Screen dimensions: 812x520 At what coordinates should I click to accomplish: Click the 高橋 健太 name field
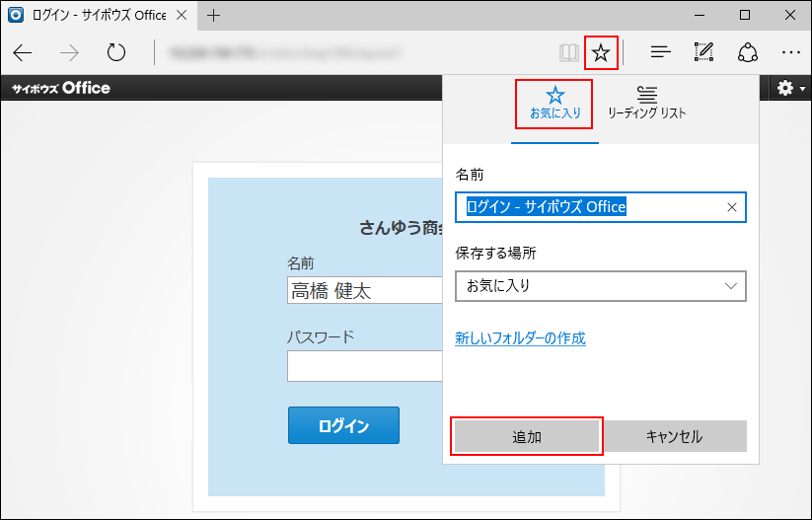365,290
